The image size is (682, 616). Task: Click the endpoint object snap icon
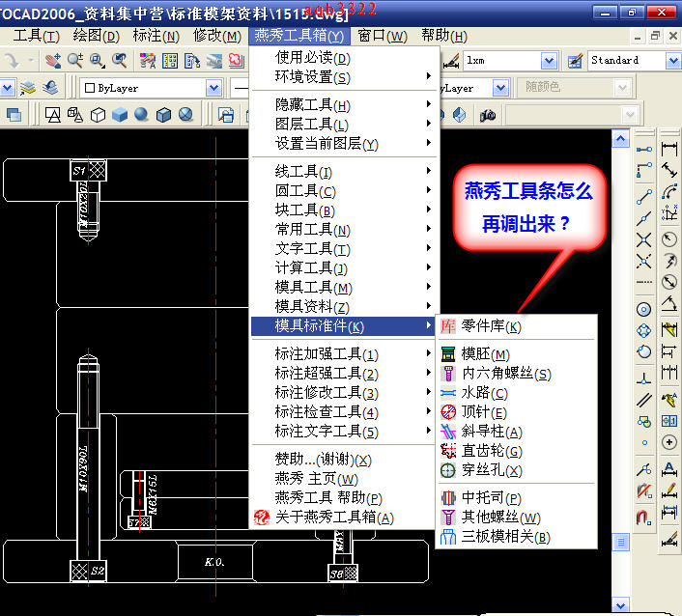[x=644, y=197]
